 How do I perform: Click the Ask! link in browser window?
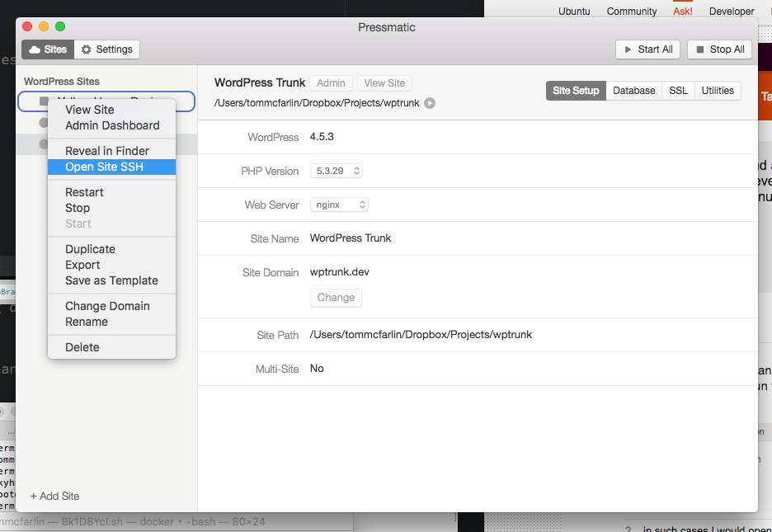coord(683,12)
